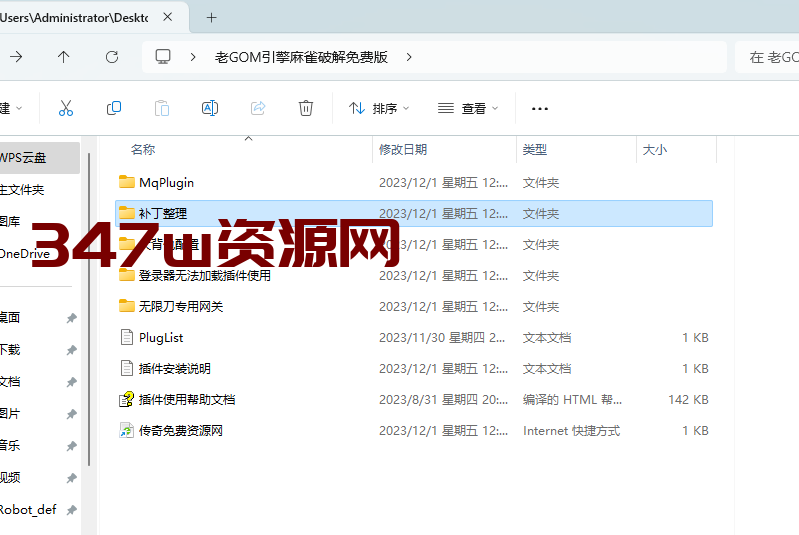
Task: Focus the search box starting 在 老GO
Action: click(x=767, y=57)
